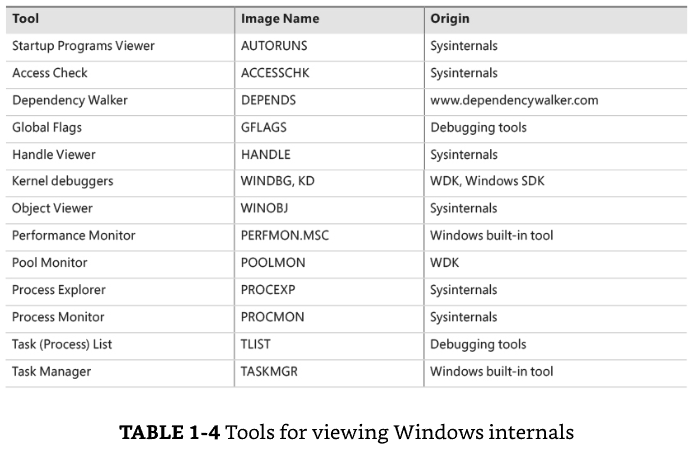This screenshot has width=692, height=457.
Task: Click the Table 1-4 caption text
Action: pyautogui.click(x=346, y=432)
